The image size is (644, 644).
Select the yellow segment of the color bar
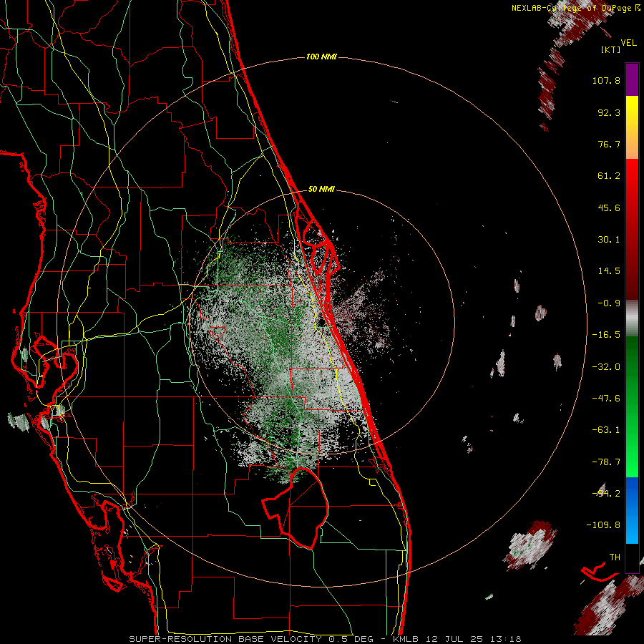coord(632,127)
